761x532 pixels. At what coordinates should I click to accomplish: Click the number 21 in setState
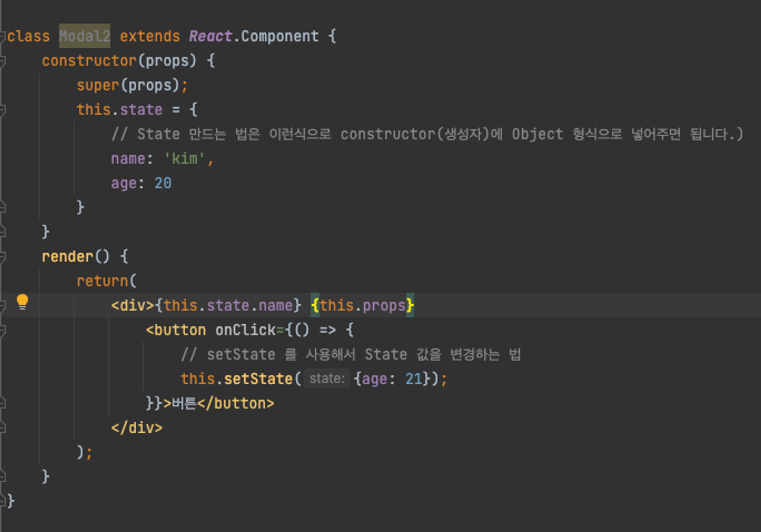[414, 379]
